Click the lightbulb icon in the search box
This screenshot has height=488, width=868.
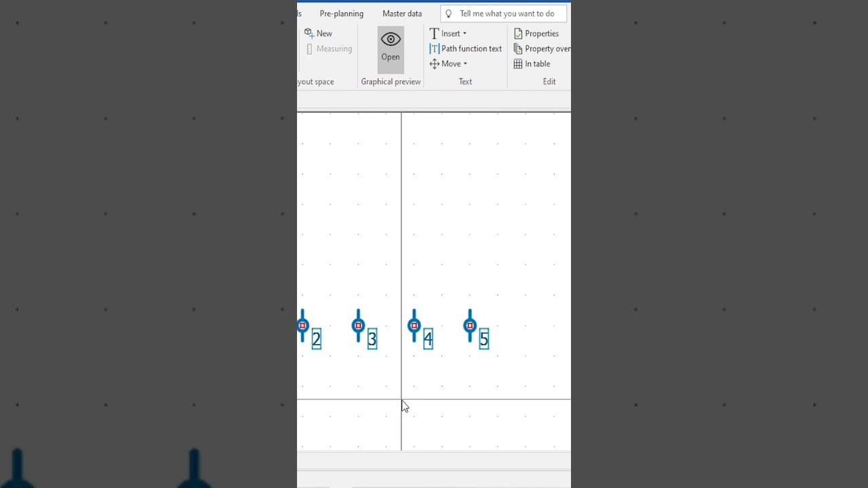pyautogui.click(x=448, y=14)
